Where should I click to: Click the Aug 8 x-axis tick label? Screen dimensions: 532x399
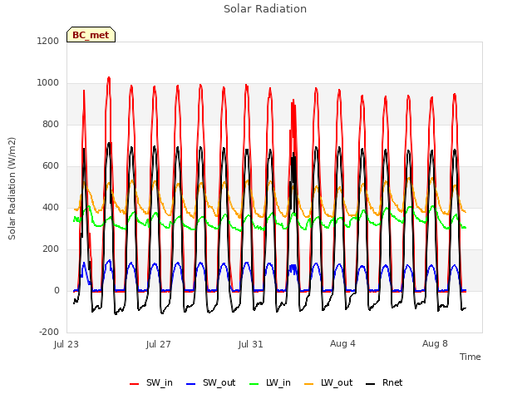coord(436,343)
